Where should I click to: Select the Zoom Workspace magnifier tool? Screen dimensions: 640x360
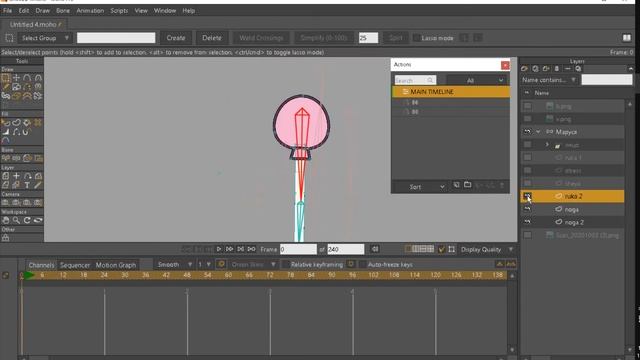coord(16,220)
